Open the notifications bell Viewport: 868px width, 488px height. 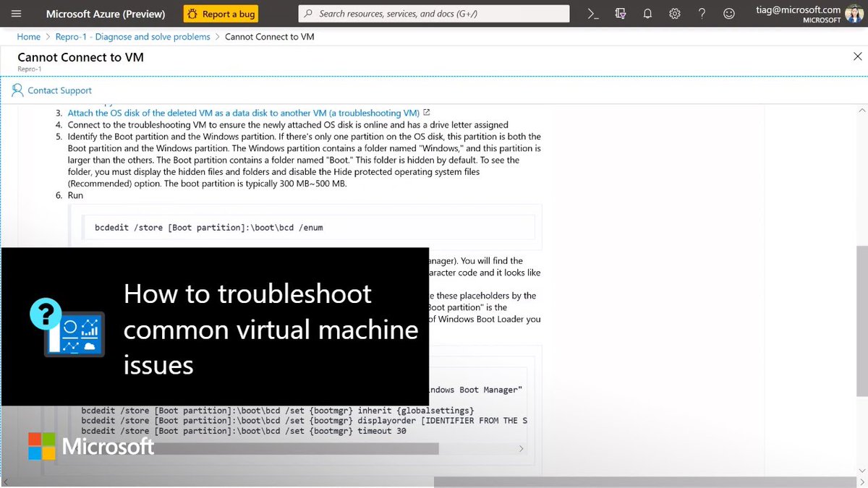[647, 14]
